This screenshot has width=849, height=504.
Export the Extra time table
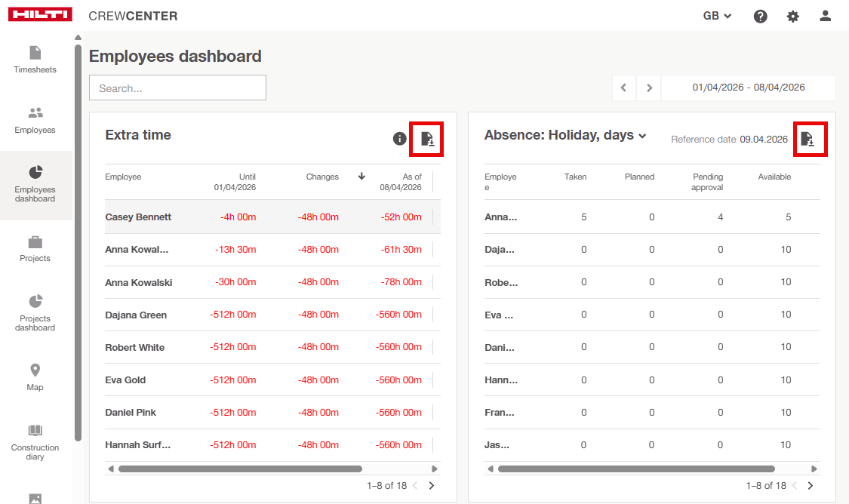426,139
